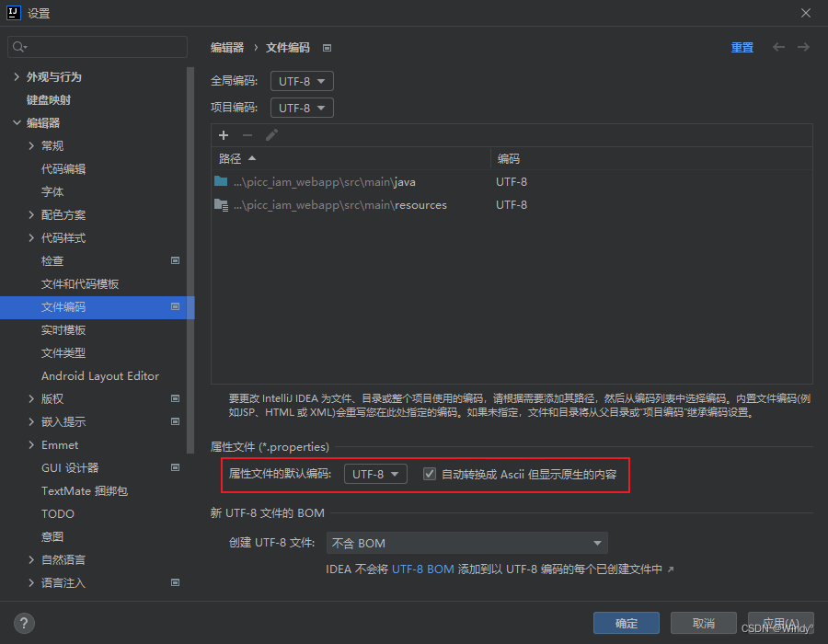828x644 pixels.
Task: Click project icon on 版权 row
Action: (x=176, y=398)
